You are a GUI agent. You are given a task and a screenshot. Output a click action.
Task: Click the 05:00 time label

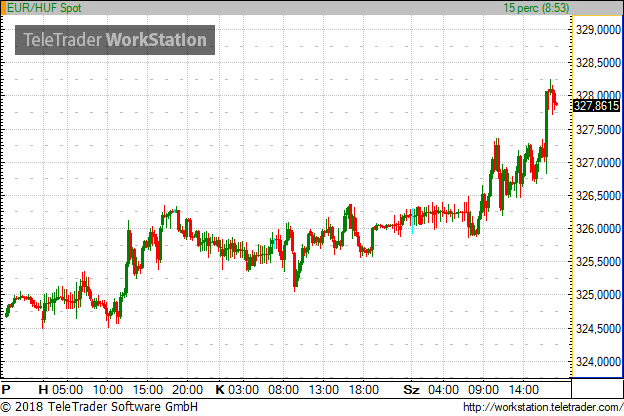[67, 389]
